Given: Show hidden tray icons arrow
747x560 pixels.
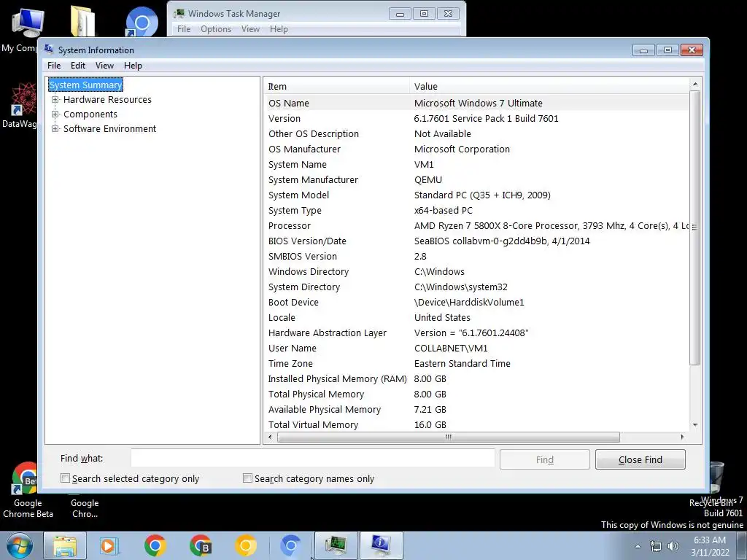Looking at the screenshot, I should 638,546.
